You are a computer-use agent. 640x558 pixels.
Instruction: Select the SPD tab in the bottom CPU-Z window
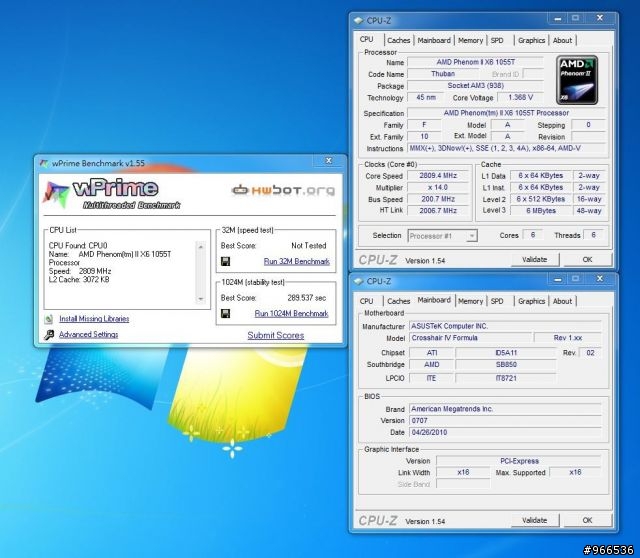click(497, 301)
